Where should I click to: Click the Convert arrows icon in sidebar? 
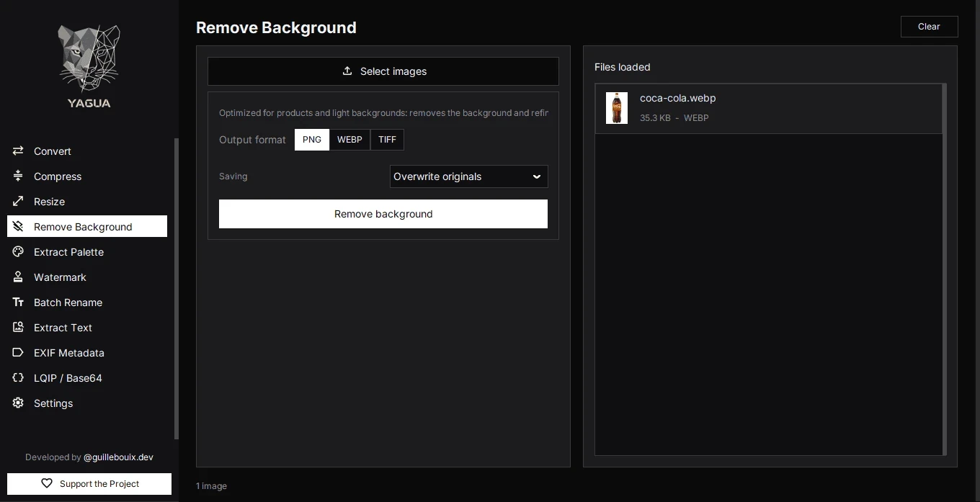18,151
